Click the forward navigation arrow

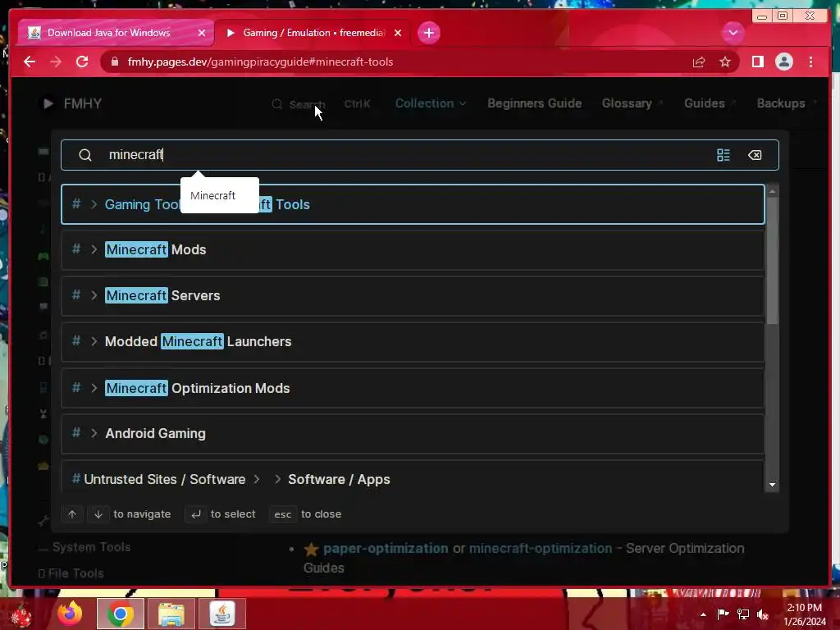tap(56, 62)
